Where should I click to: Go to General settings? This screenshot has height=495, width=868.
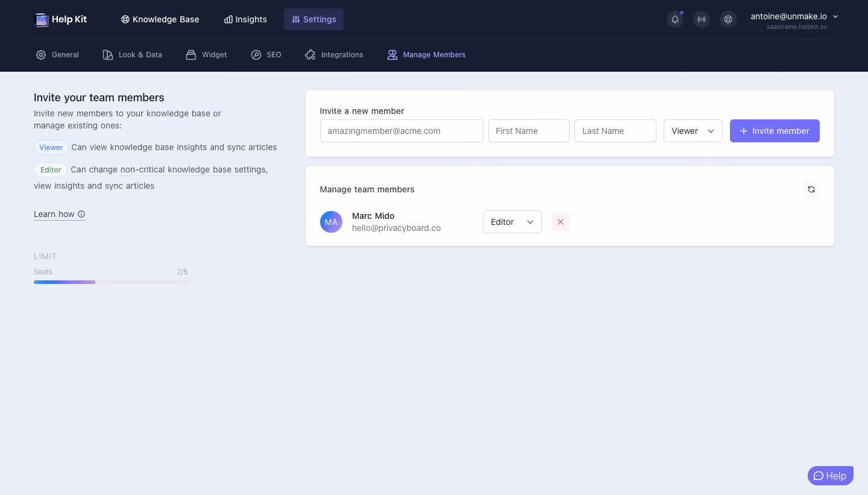[57, 55]
